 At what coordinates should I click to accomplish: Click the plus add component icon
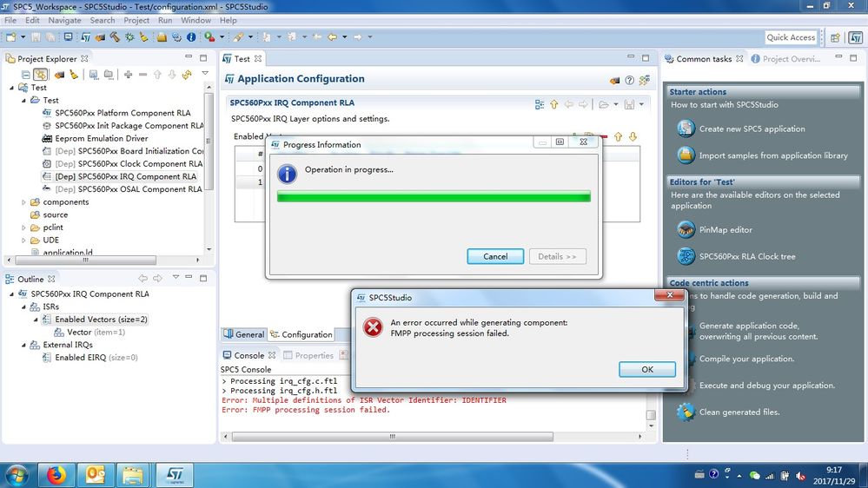[x=128, y=74]
